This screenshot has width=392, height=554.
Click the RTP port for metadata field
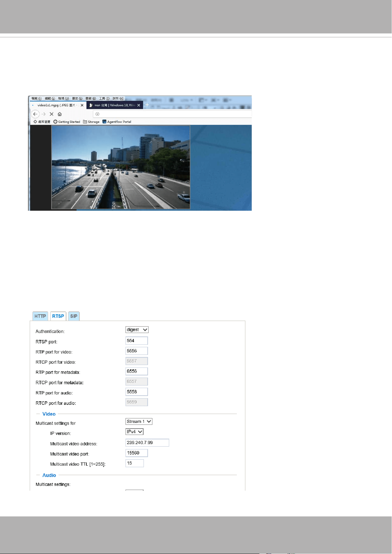coord(136,371)
